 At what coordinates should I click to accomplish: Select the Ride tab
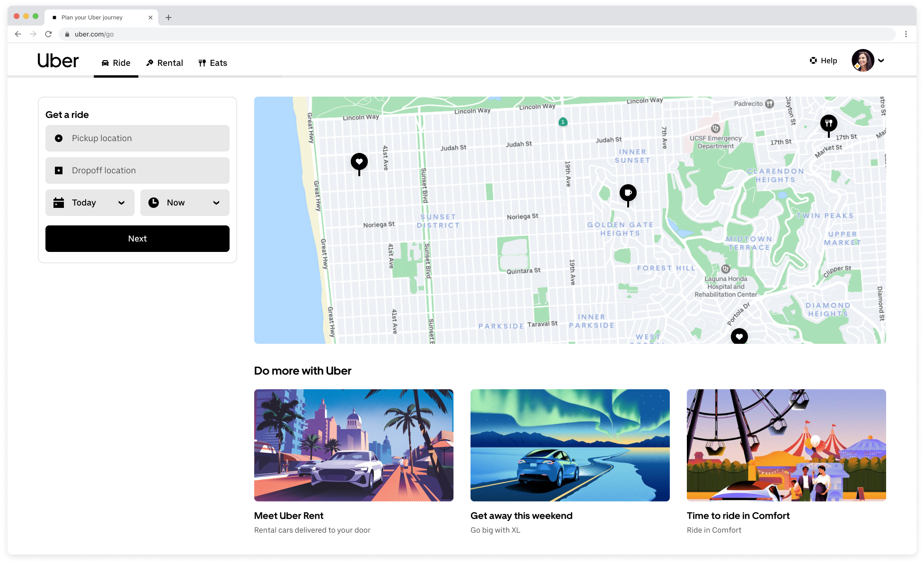[116, 63]
